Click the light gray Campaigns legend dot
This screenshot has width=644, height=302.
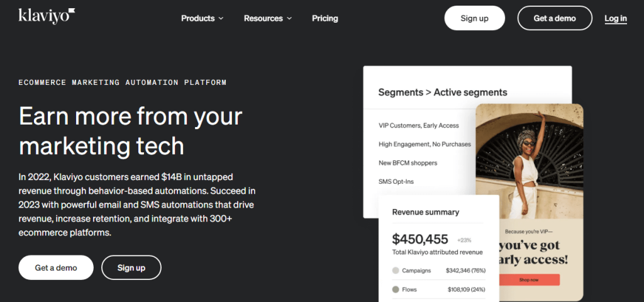[x=396, y=271]
